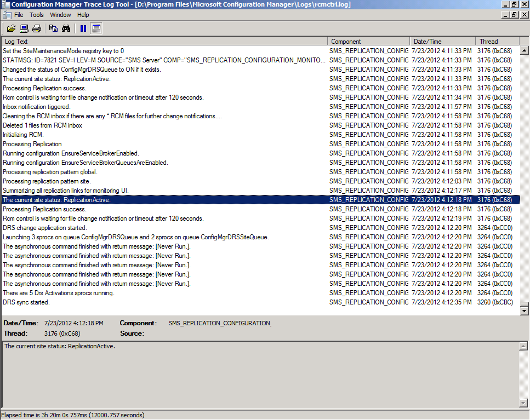Select 'DRS change application started.' row
Screen dimensions: 530x420
(x=261, y=228)
